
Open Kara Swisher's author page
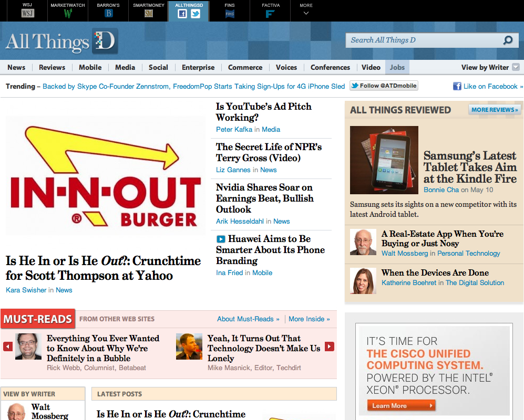click(x=26, y=290)
